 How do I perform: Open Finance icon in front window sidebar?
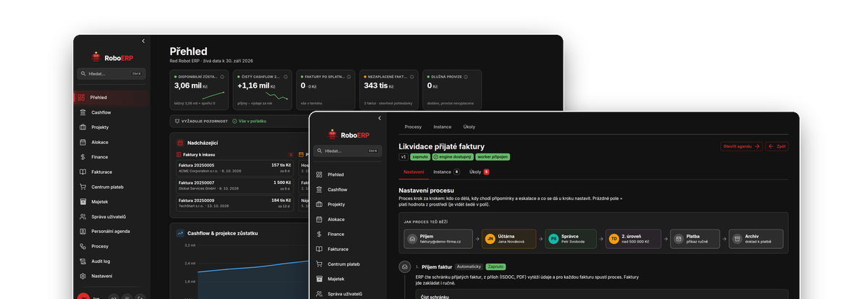319,234
